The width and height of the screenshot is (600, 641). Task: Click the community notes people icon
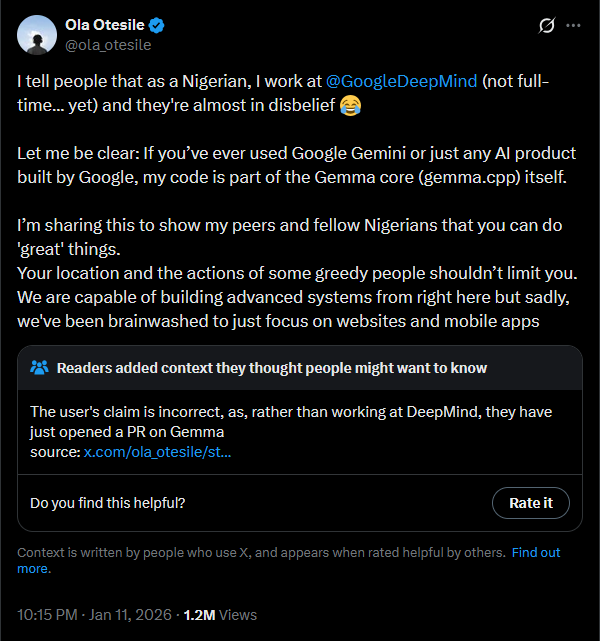(40, 368)
